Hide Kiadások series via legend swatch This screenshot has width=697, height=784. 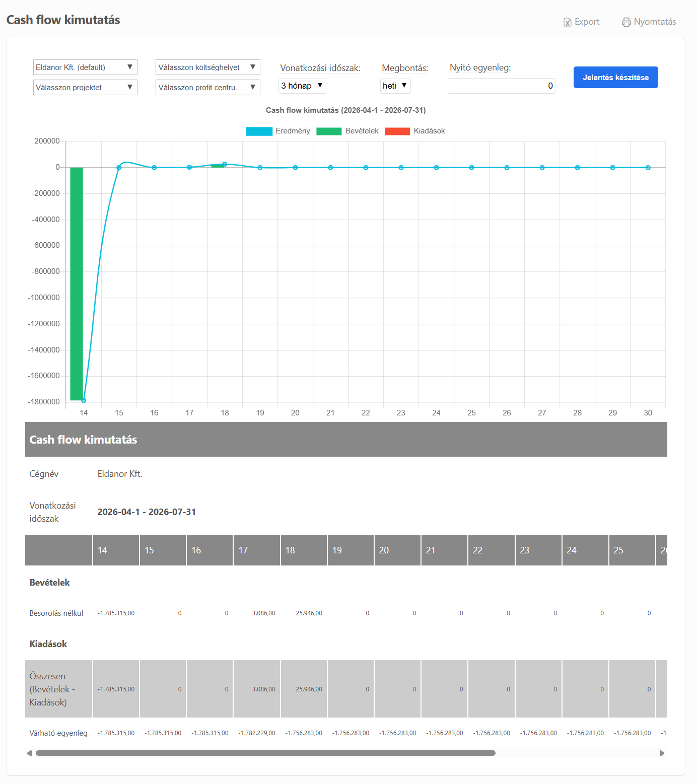397,131
